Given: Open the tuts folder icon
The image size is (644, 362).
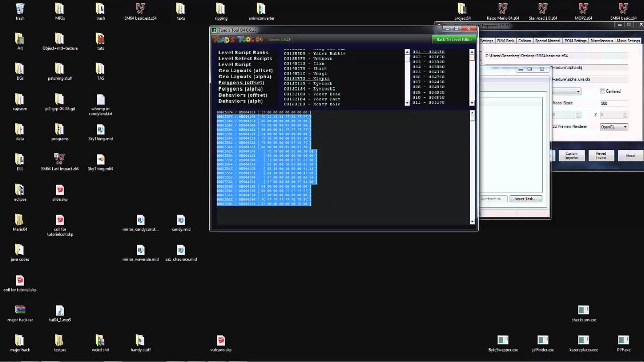Looking at the screenshot, I should point(100,39).
